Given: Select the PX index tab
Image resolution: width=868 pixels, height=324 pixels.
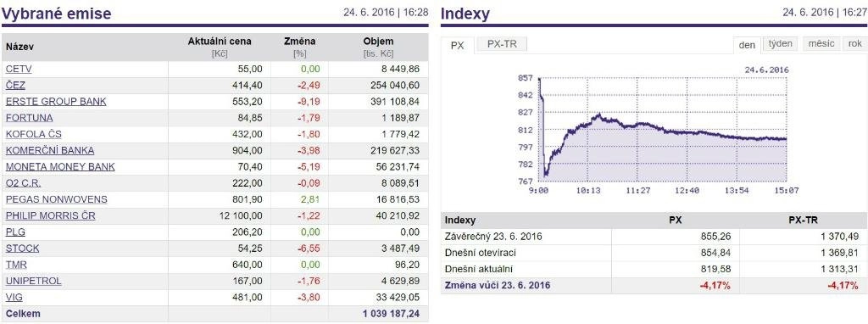Looking at the screenshot, I should tap(457, 46).
